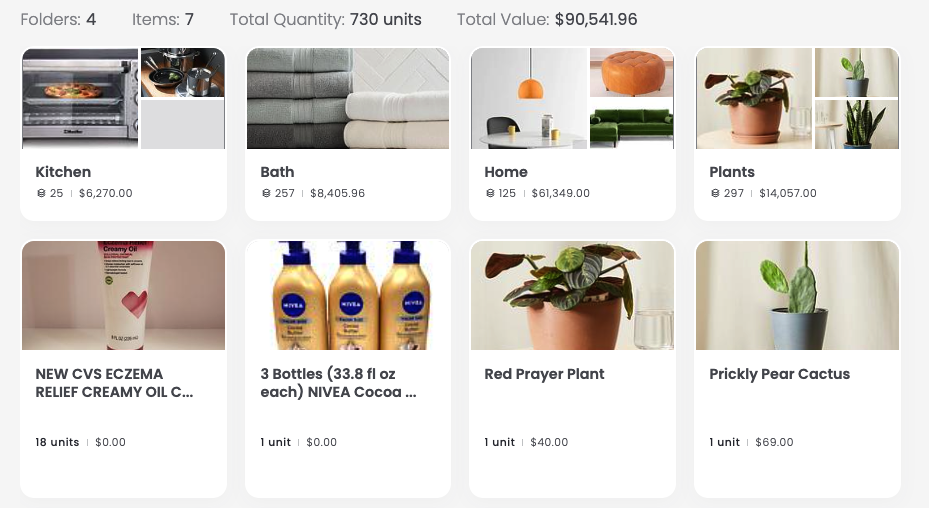Click the quantity stack icon on Home folder

click(x=488, y=193)
